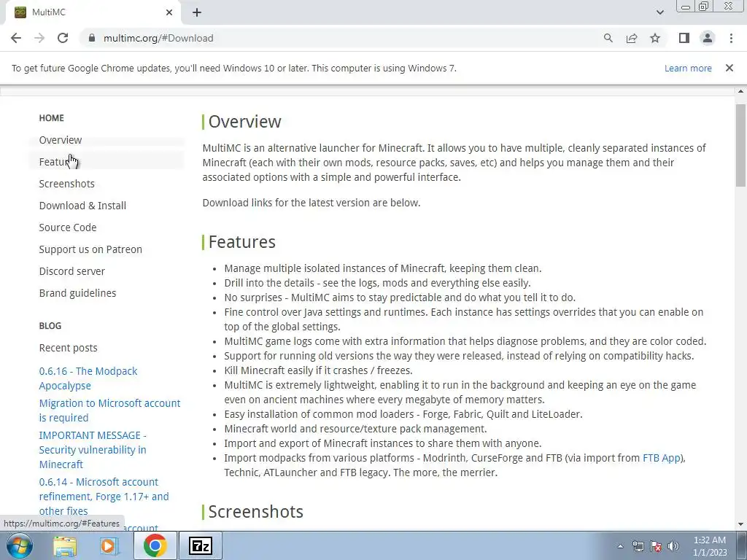Open Recent posts in the blog section
Screen dimensions: 747x560
pos(68,348)
